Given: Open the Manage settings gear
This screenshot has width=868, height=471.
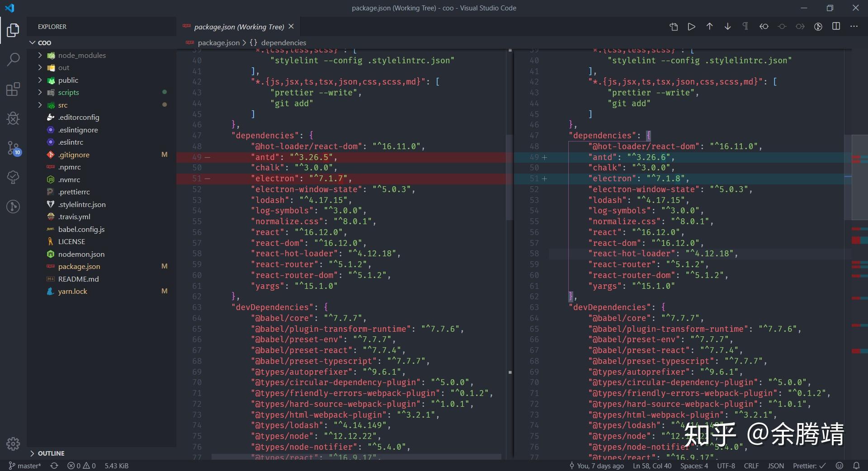Looking at the screenshot, I should (13, 444).
